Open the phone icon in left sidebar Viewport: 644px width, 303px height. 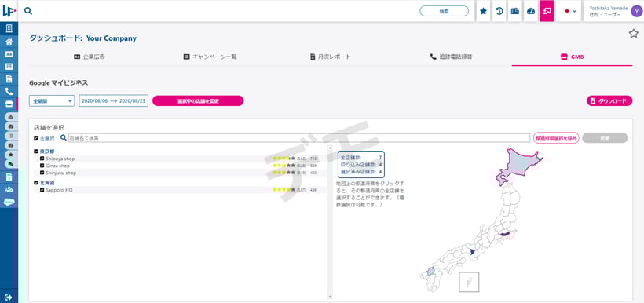click(9, 92)
